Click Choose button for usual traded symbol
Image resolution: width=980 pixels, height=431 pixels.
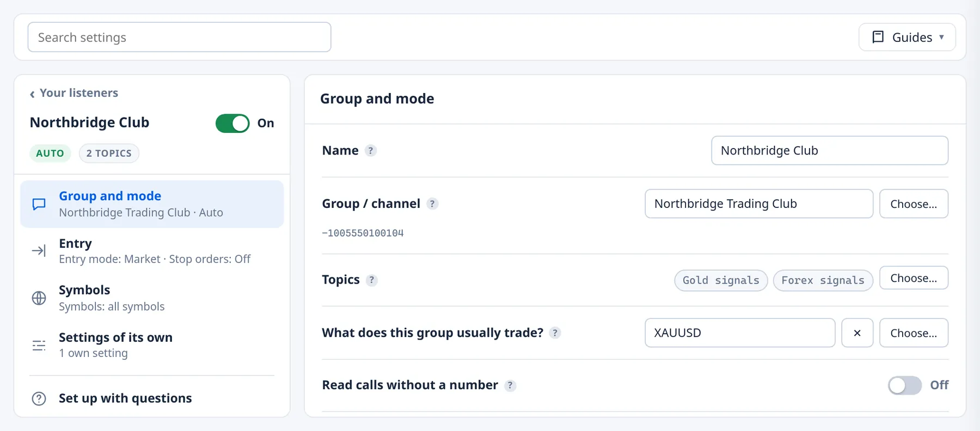pyautogui.click(x=914, y=333)
